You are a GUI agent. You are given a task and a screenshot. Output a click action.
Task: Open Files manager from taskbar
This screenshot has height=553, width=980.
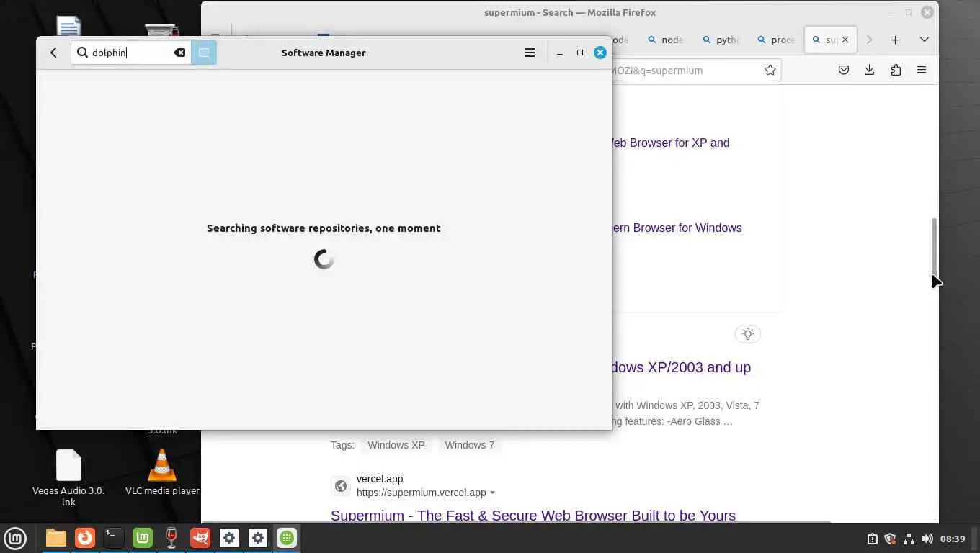[x=55, y=538]
